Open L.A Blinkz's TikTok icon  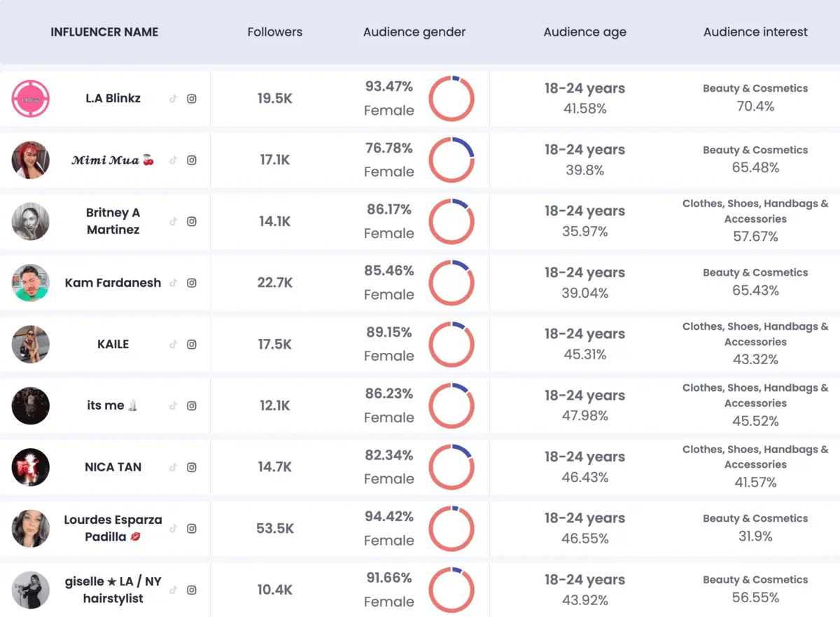coord(173,99)
